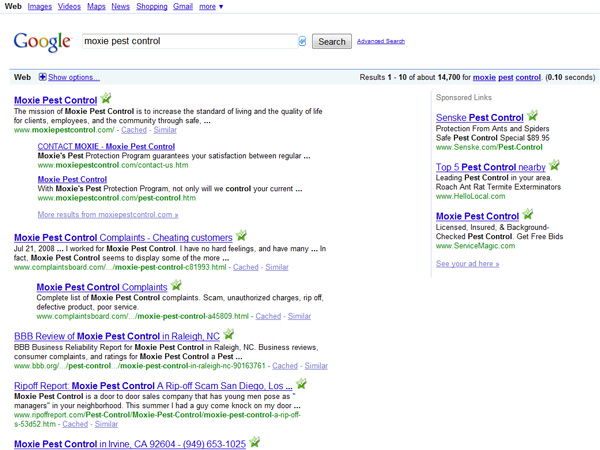Star the Senske Pest Control ad
Screen dimensions: 600x450
point(532,115)
